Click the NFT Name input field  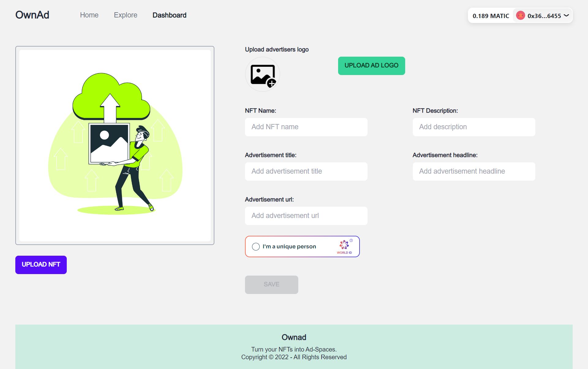click(x=306, y=127)
